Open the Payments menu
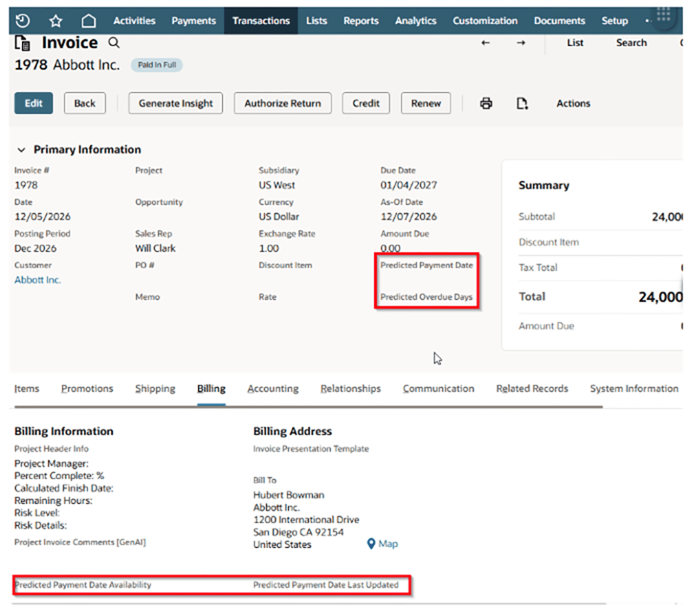The width and height of the screenshot is (687, 616). coord(194,21)
